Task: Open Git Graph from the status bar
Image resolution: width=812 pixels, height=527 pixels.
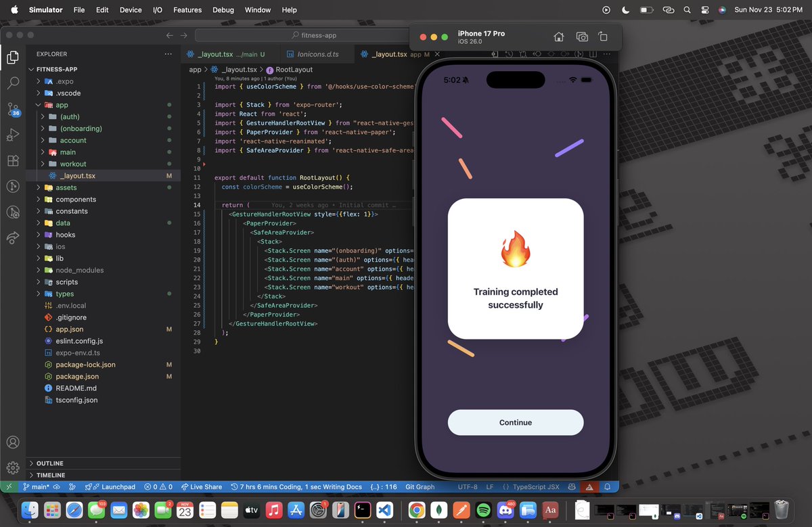Action: pyautogui.click(x=420, y=486)
